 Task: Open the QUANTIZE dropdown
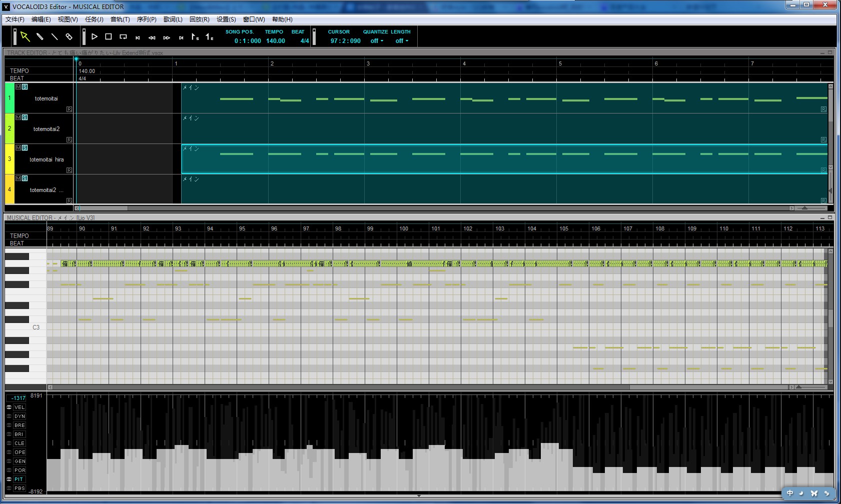(377, 41)
